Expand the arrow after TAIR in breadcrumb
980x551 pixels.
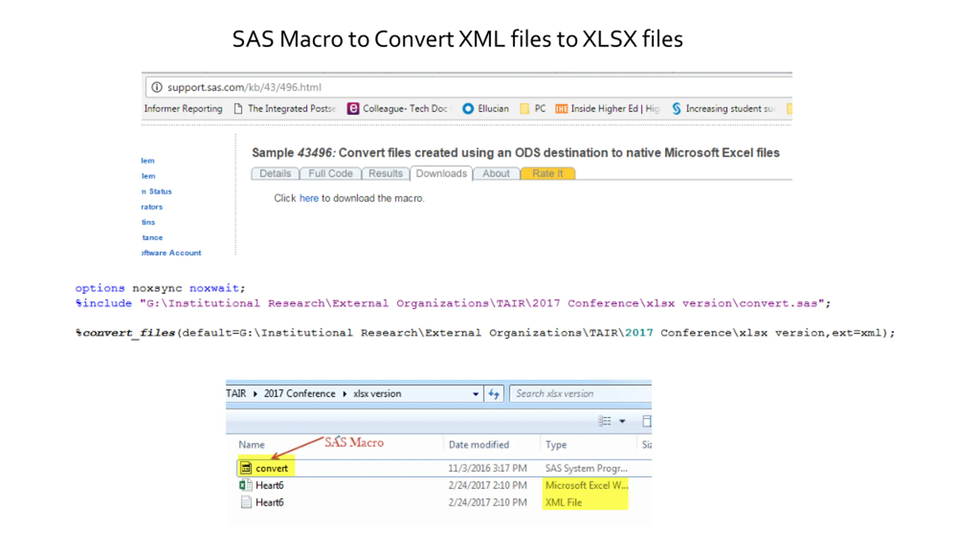tap(255, 394)
